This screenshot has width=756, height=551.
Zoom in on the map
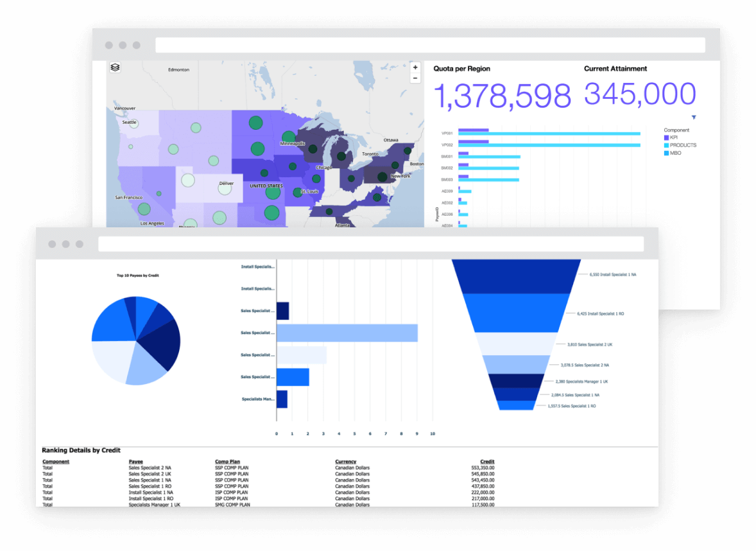(415, 67)
